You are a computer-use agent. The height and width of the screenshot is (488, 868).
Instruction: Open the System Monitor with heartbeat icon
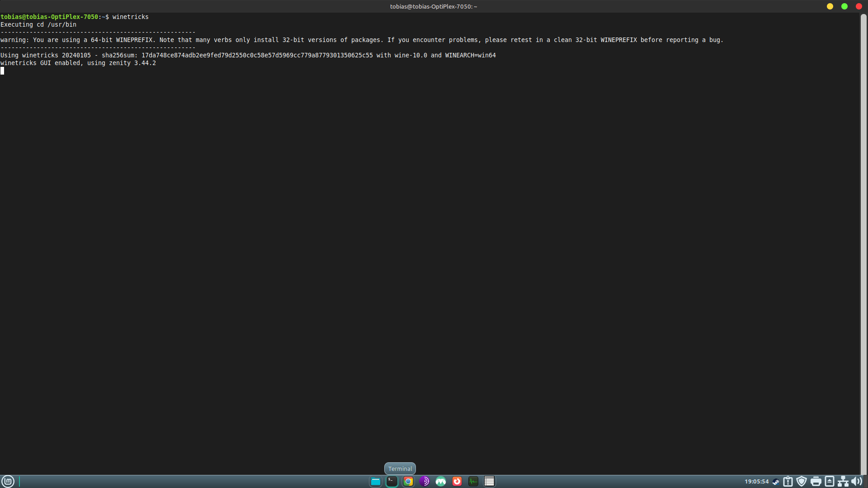pos(473,481)
